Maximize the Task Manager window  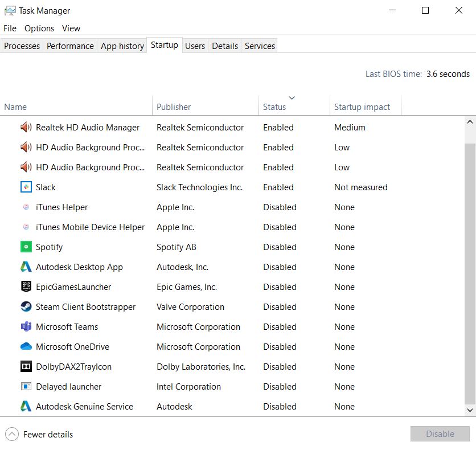point(425,10)
